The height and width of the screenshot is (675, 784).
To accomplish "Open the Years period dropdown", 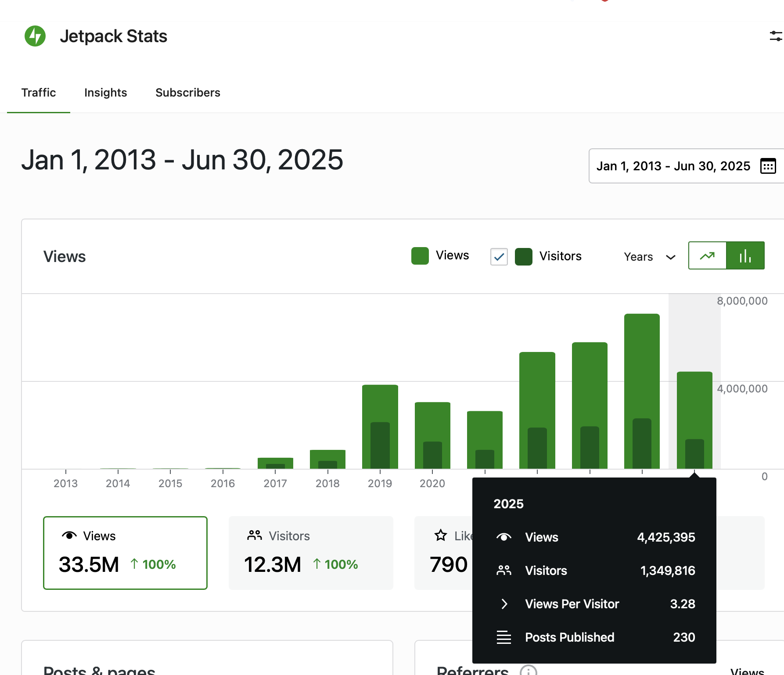I will coord(650,257).
